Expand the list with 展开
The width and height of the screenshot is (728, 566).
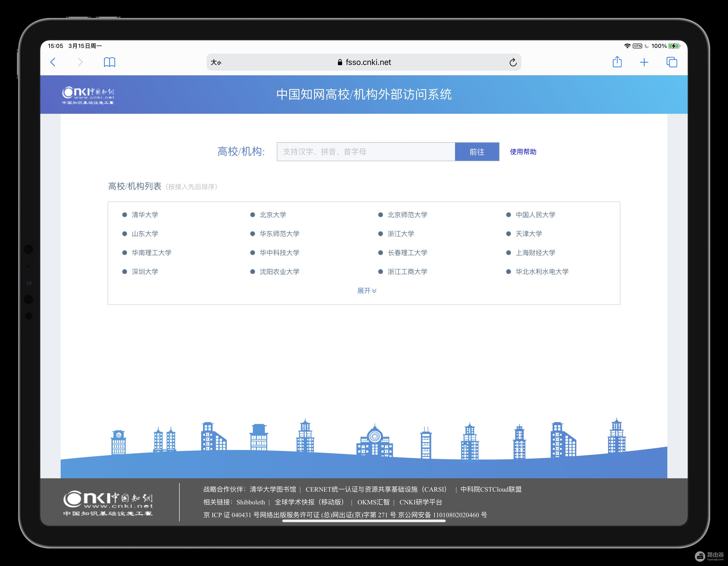point(367,291)
